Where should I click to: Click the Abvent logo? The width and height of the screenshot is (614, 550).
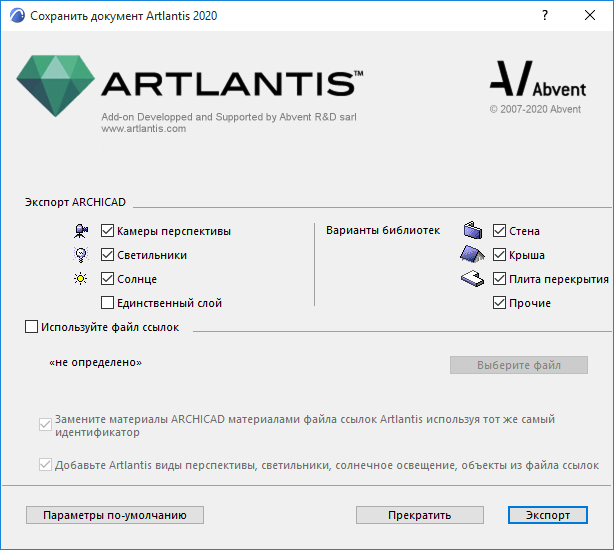[x=538, y=79]
